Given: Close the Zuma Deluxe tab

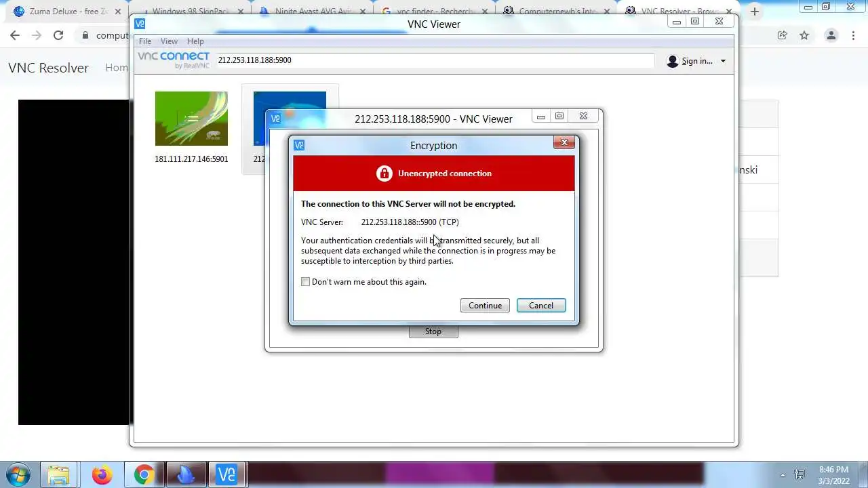Looking at the screenshot, I should click(117, 12).
